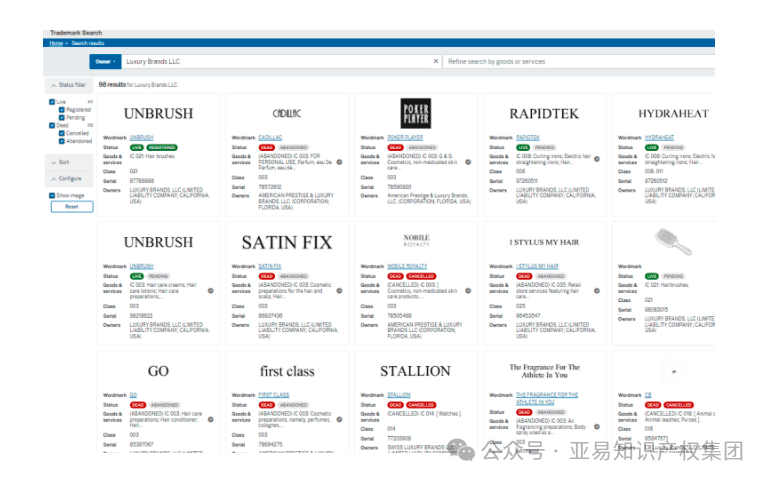Click the CADILLAC logo image
This screenshot has width=768, height=481.
pyautogui.click(x=287, y=114)
